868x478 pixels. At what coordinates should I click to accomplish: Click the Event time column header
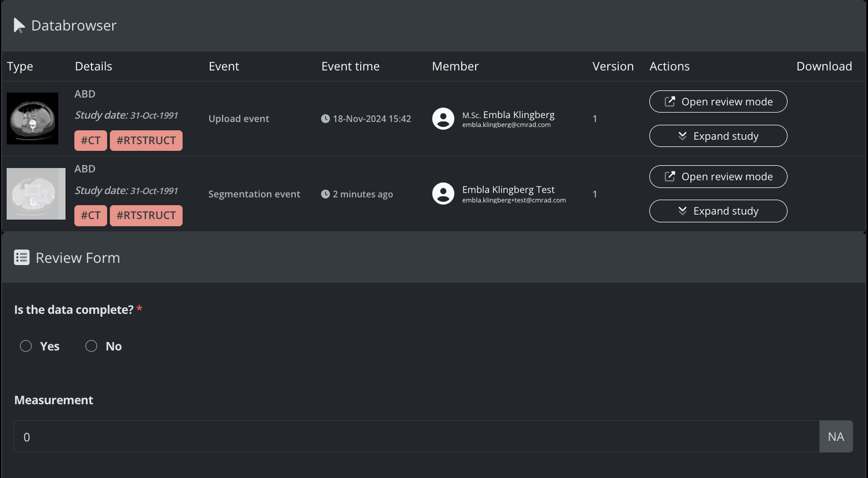pyautogui.click(x=350, y=67)
